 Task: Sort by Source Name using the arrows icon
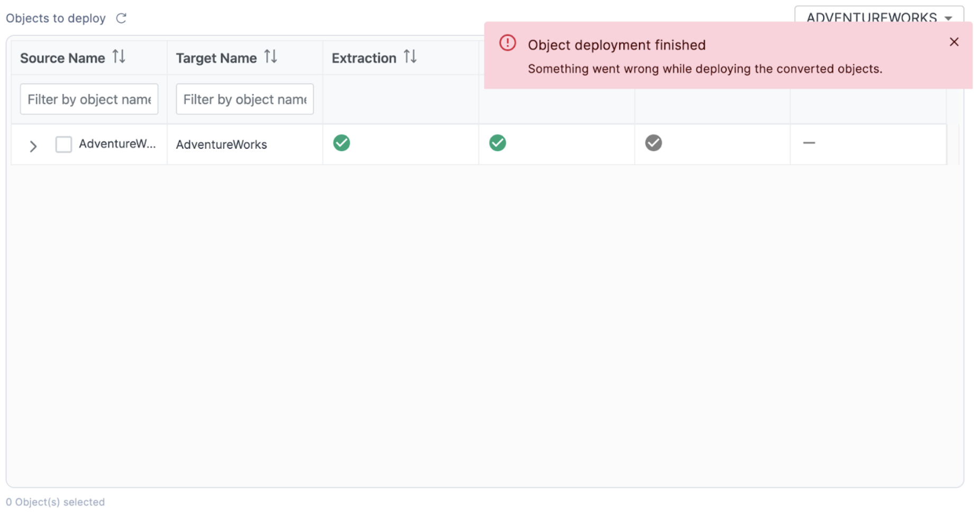tap(119, 57)
